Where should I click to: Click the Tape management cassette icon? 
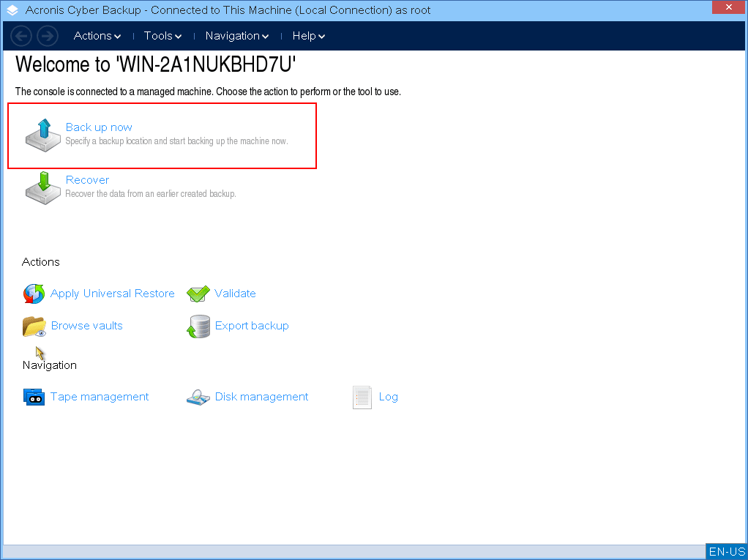(x=34, y=397)
